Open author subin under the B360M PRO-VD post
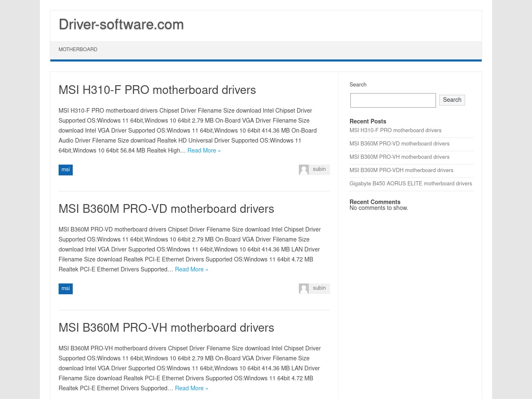This screenshot has height=399, width=532. (x=319, y=288)
